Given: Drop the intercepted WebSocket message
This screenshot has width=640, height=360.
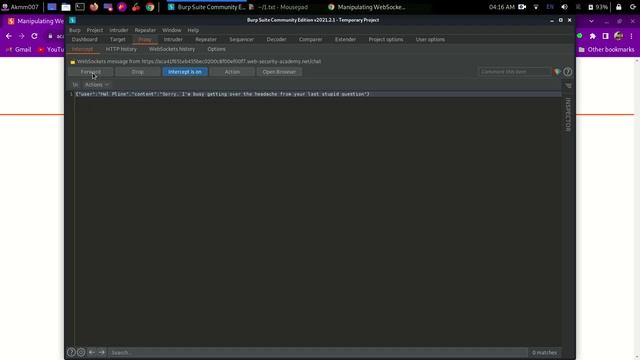Looking at the screenshot, I should pos(138,72).
